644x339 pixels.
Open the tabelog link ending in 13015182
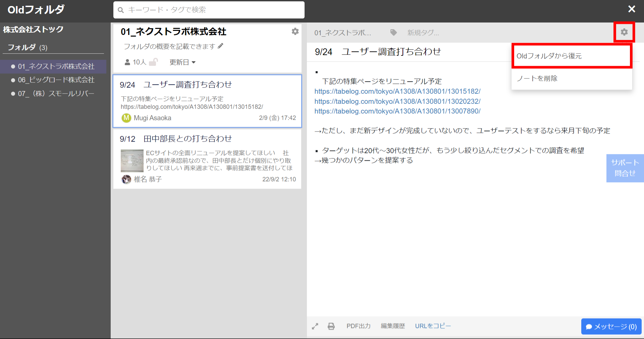397,91
